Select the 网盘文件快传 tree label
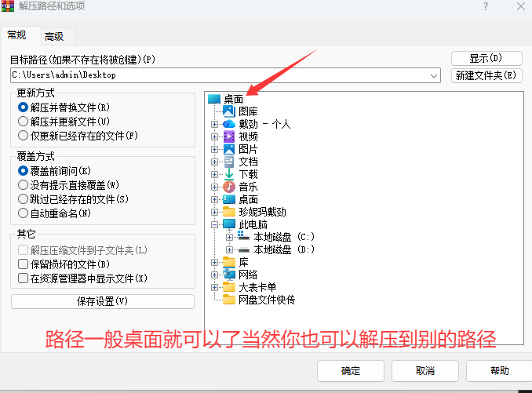Viewport: 532px width, 393px height. pyautogui.click(x=267, y=300)
